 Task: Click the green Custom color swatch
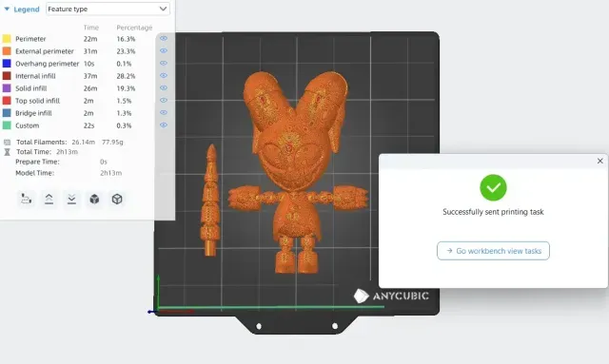7,125
